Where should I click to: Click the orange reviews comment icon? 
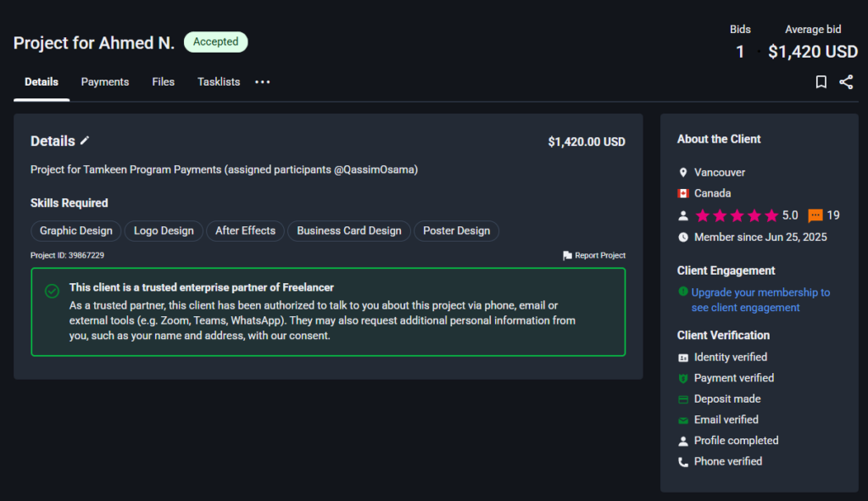coord(815,215)
